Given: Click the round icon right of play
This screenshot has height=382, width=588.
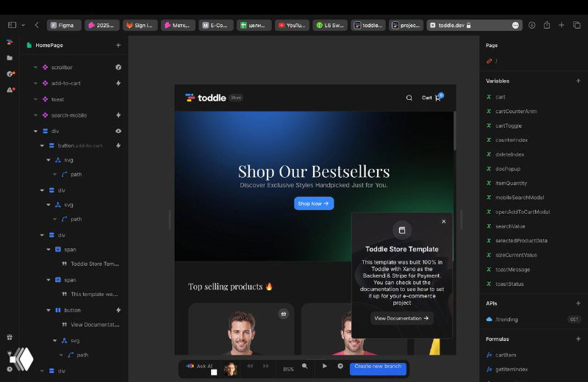Looking at the screenshot, I should 340,366.
